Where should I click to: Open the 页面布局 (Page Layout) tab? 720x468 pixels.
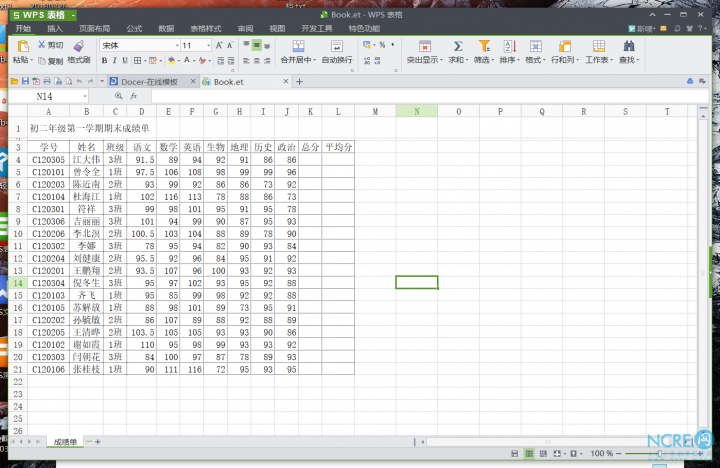[x=95, y=28]
